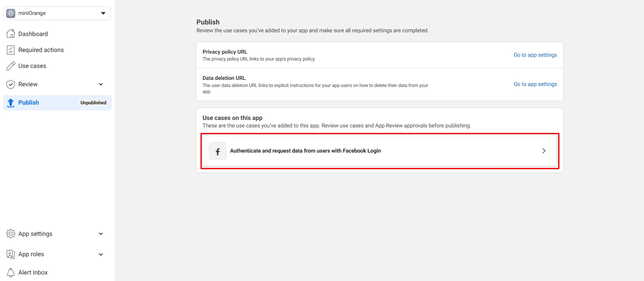Image resolution: width=644 pixels, height=281 pixels.
Task: Select Review in the sidebar
Action: [28, 84]
